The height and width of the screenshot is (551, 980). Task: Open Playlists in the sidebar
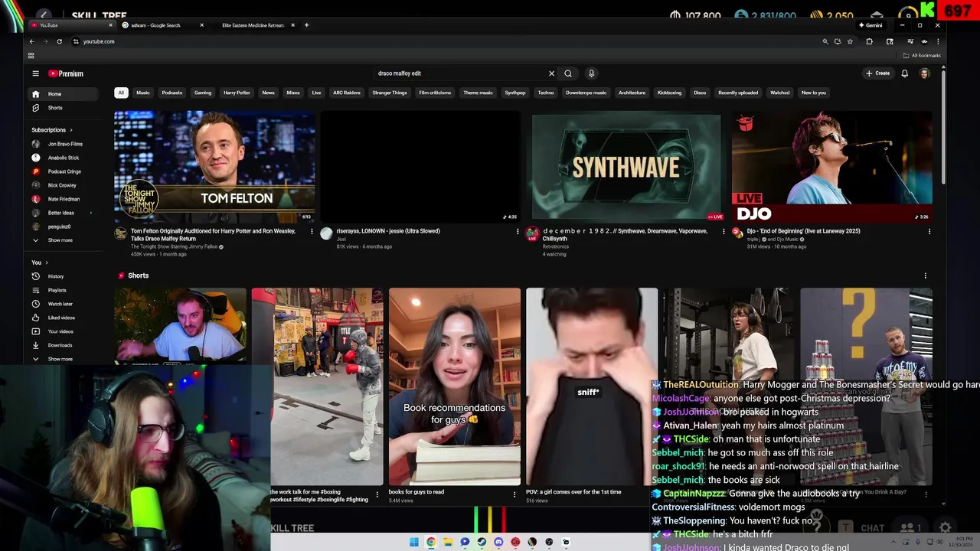64,290
